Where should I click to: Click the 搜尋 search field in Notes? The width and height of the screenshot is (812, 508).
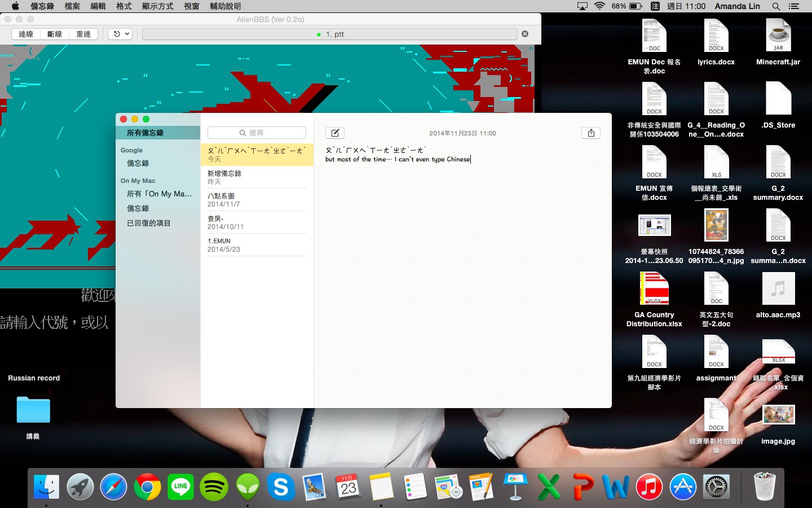pos(257,133)
